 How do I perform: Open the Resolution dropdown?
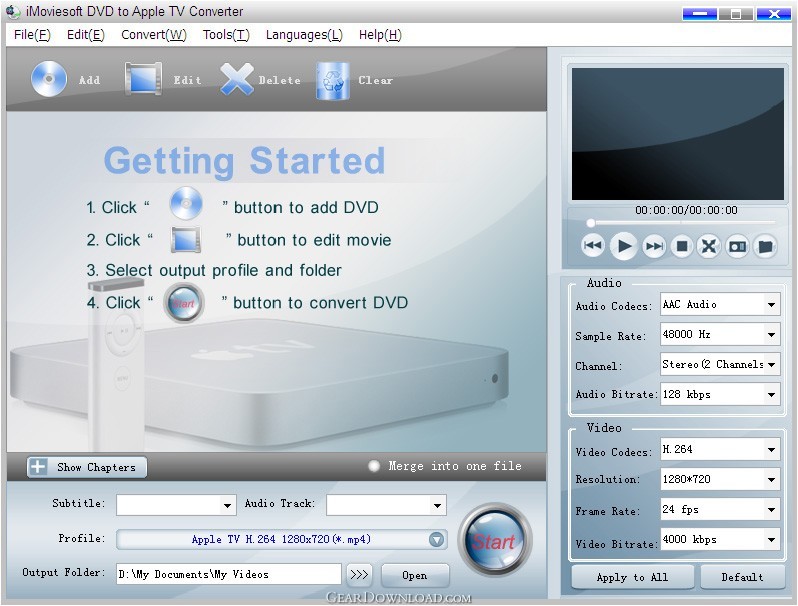click(x=771, y=480)
